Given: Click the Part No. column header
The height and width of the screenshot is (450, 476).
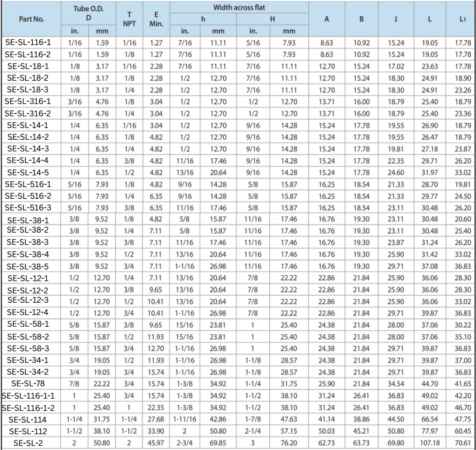Looking at the screenshot, I should click(x=31, y=19).
